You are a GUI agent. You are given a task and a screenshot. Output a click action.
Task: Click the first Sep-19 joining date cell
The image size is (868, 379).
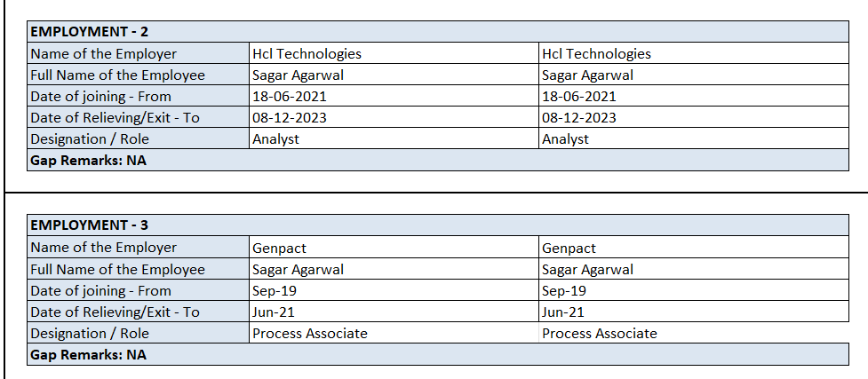point(274,290)
